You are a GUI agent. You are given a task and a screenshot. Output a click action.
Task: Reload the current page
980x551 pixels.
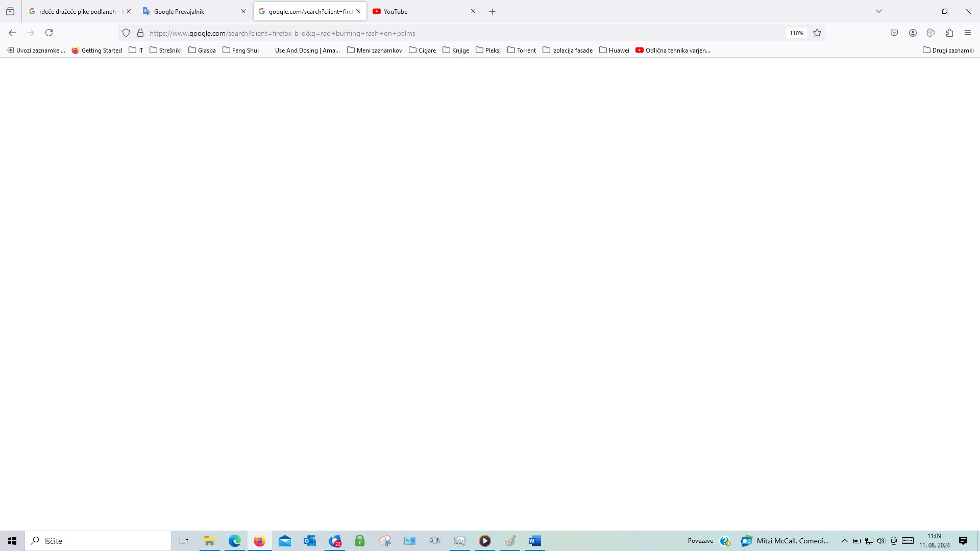click(x=49, y=33)
